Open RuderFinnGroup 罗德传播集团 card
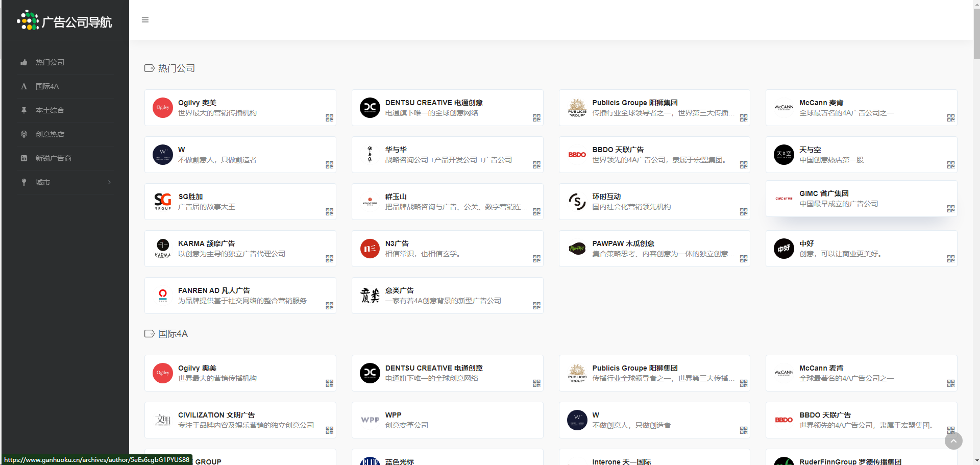This screenshot has width=980, height=465. pos(862,457)
